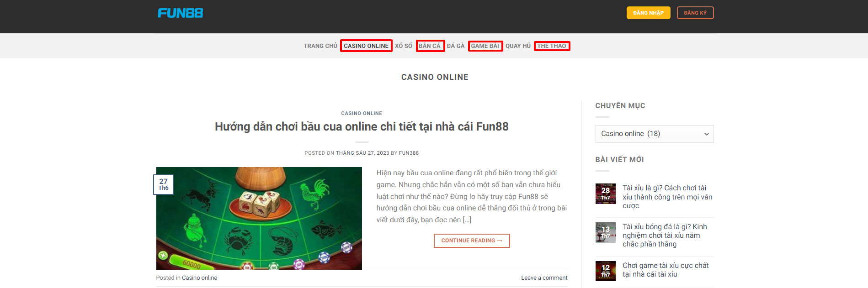Click the small CASINO ONLINE category label above the title

(362, 113)
